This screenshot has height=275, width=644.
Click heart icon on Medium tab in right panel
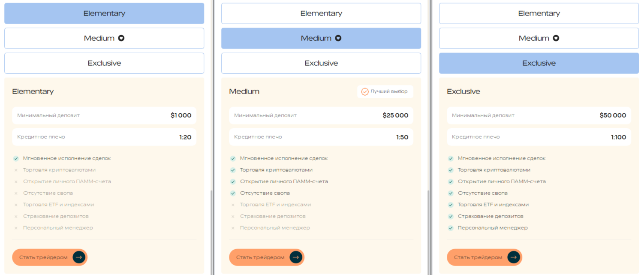click(556, 38)
